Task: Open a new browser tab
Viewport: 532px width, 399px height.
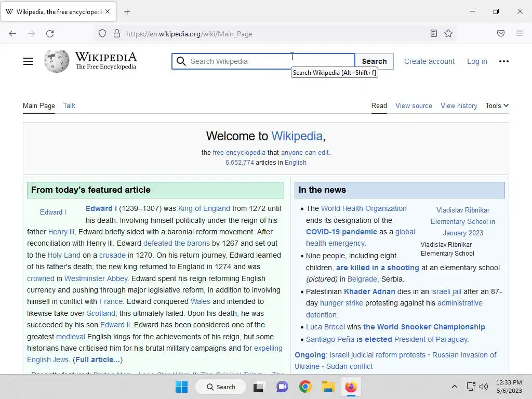Action: (127, 12)
